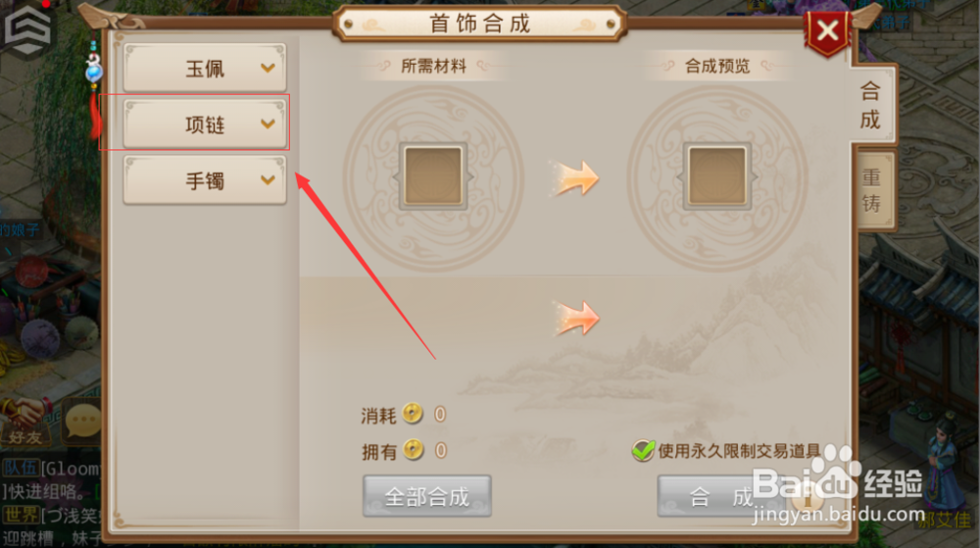Toggle 使用永久限制交易道具 checkbox

pyautogui.click(x=643, y=450)
